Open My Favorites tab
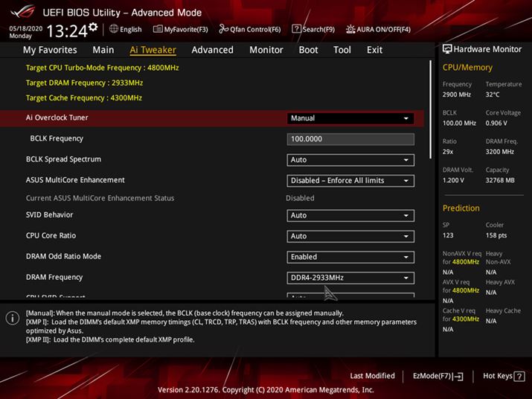 (50, 50)
